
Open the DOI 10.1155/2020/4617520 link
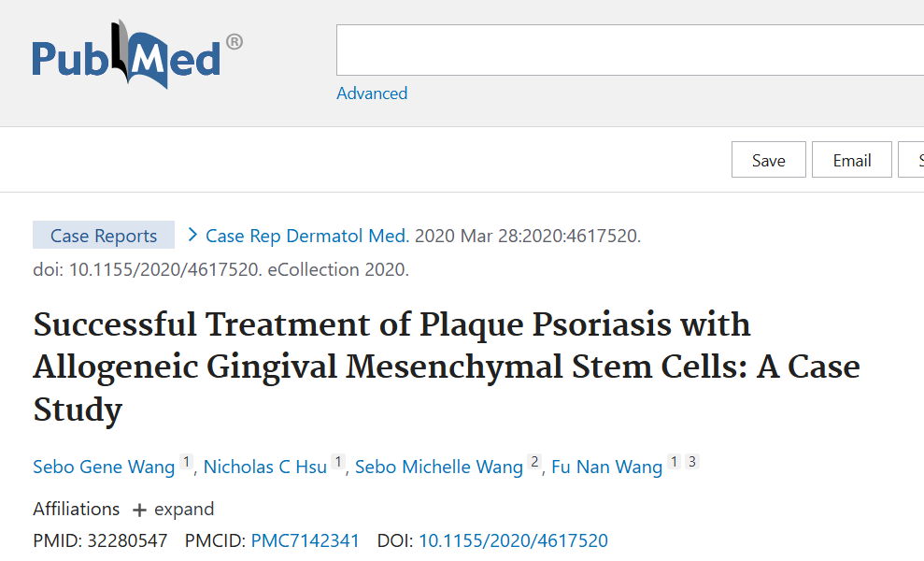pos(513,540)
